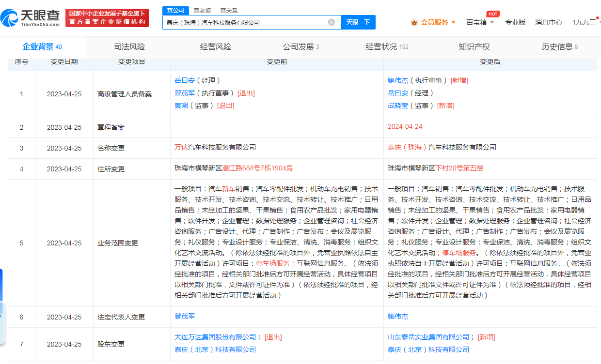Click the old address 濠江路688号7栋1904房
601x364 pixels.
257,168
